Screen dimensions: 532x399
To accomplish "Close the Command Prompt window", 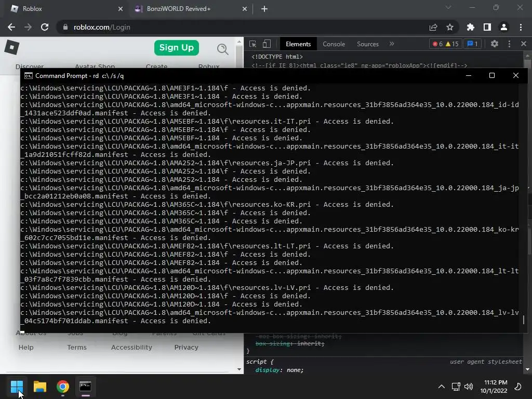I will pos(516,76).
